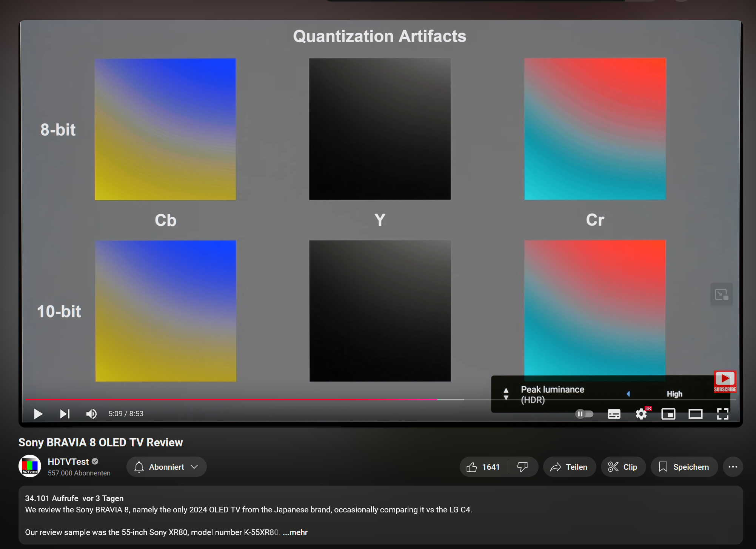Open HDTVTest channel avatar

pos(30,466)
